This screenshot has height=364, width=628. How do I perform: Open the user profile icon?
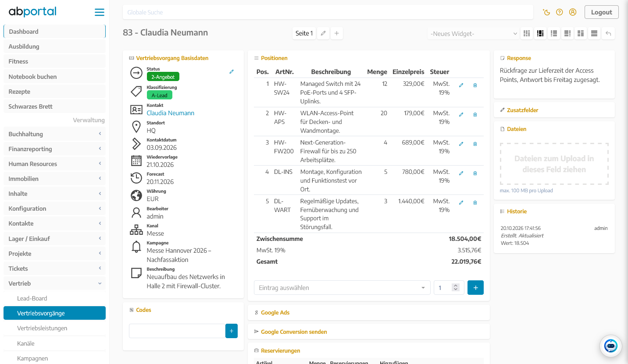[x=573, y=12]
